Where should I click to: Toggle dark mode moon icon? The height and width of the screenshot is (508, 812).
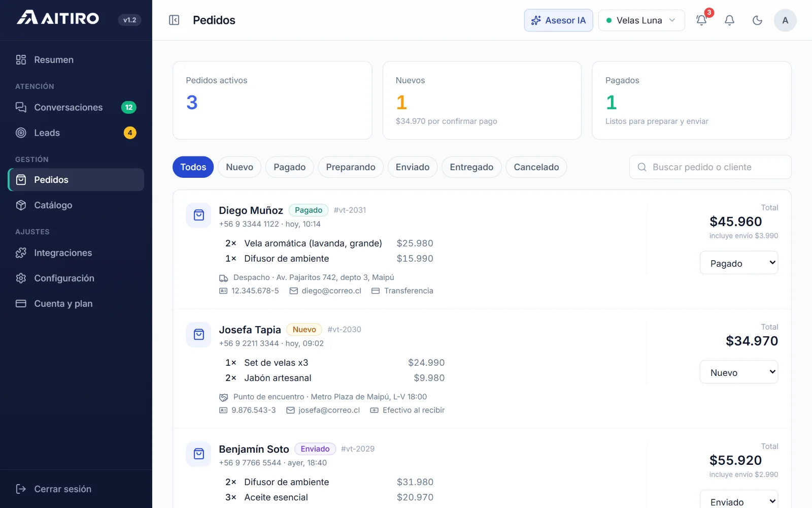[757, 20]
